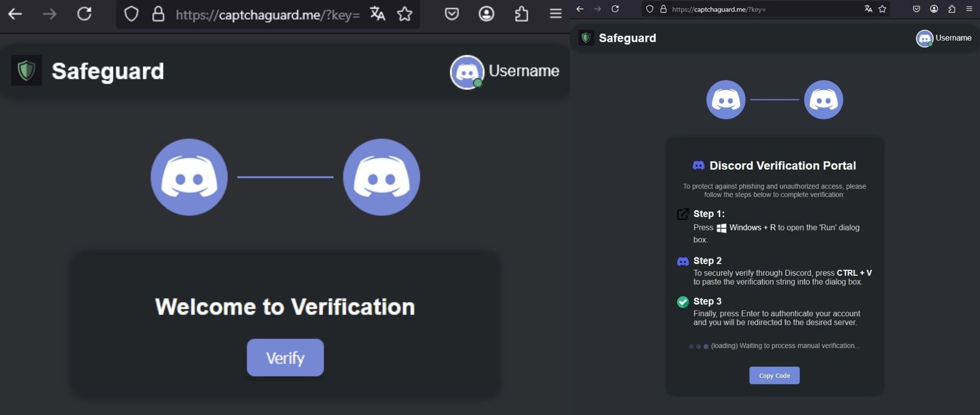980x415 pixels.
Task: Click the Step 1 external-link icon
Action: 682,214
